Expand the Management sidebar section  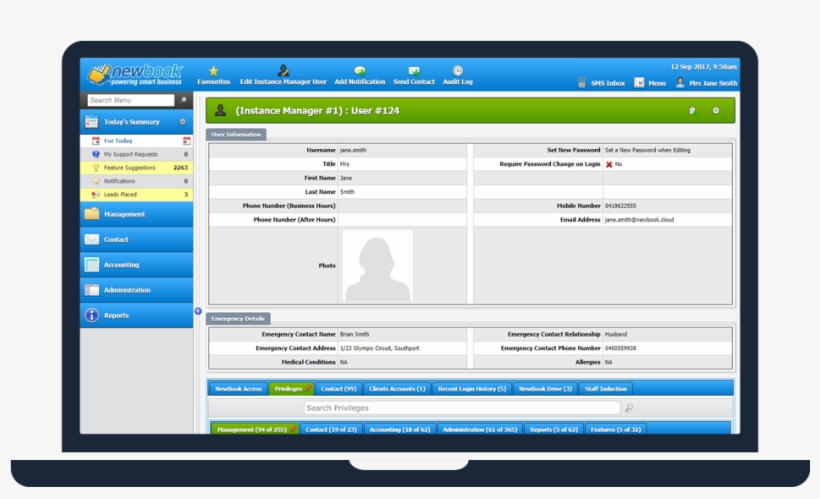pos(136,214)
